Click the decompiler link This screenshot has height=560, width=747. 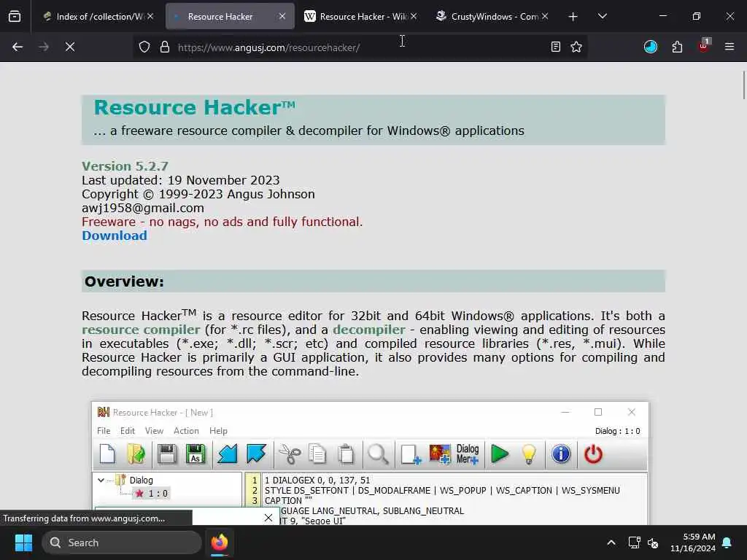(368, 330)
